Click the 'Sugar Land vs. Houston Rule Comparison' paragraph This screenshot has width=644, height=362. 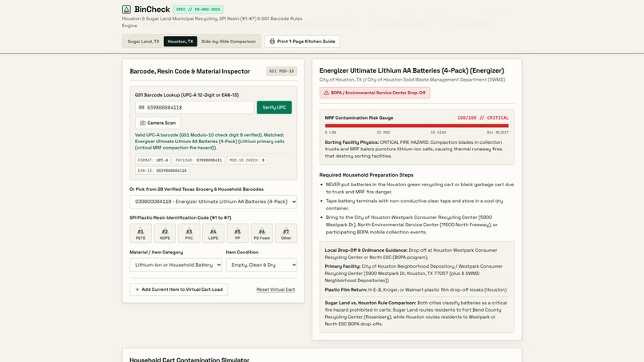pos(416,313)
